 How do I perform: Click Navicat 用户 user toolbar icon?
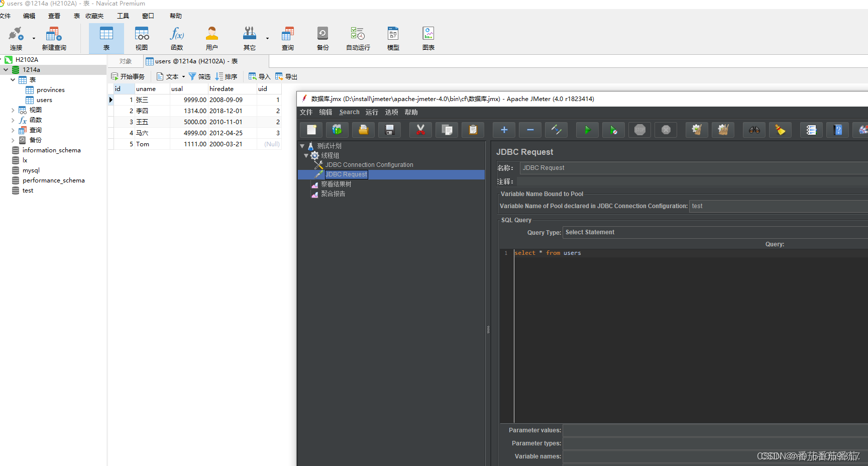(x=212, y=38)
